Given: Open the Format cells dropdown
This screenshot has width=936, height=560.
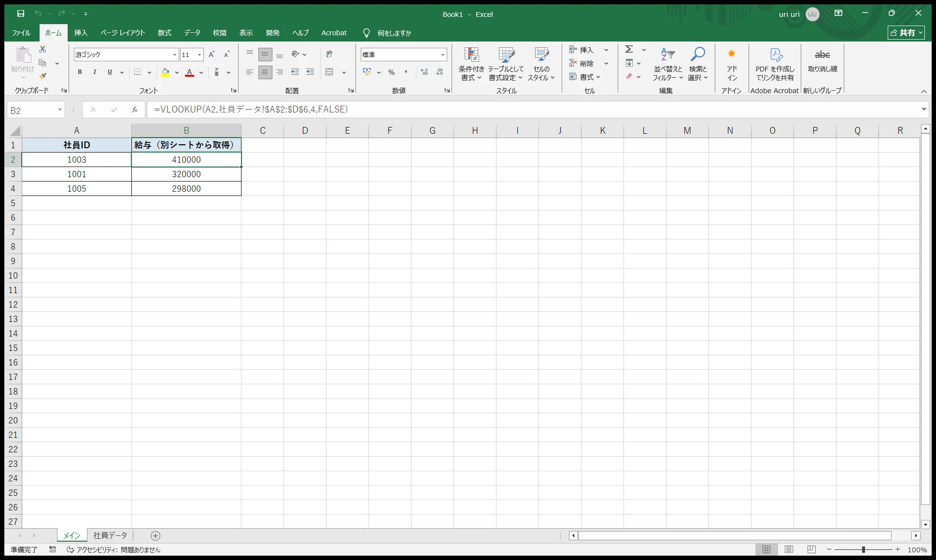Looking at the screenshot, I should pos(585,77).
